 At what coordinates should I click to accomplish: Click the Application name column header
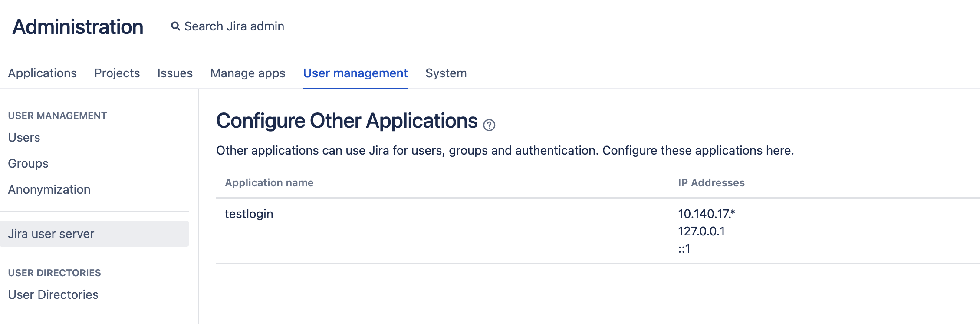click(x=269, y=183)
